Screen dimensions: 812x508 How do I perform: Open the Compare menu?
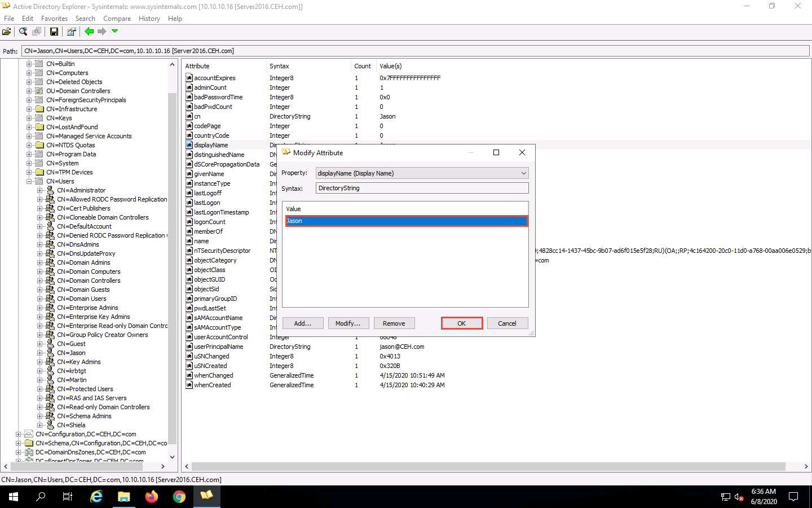tap(117, 19)
